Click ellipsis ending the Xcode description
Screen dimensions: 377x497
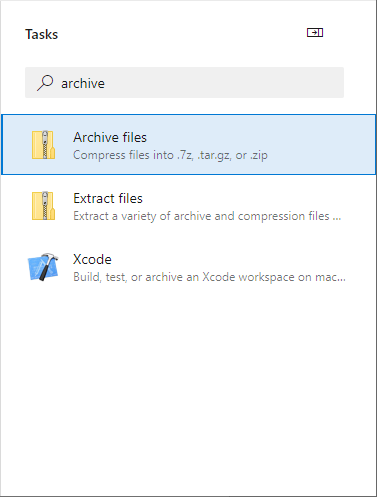click(x=341, y=279)
